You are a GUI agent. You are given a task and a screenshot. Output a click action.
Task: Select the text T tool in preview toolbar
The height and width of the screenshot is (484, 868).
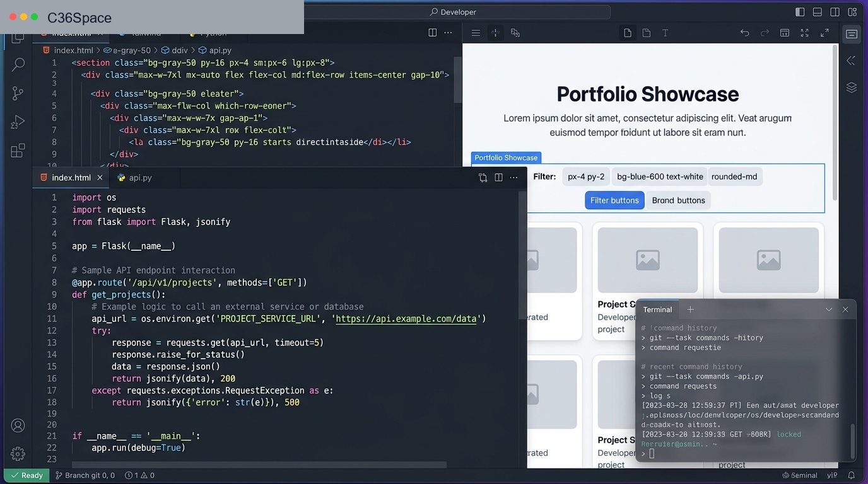[x=665, y=33]
